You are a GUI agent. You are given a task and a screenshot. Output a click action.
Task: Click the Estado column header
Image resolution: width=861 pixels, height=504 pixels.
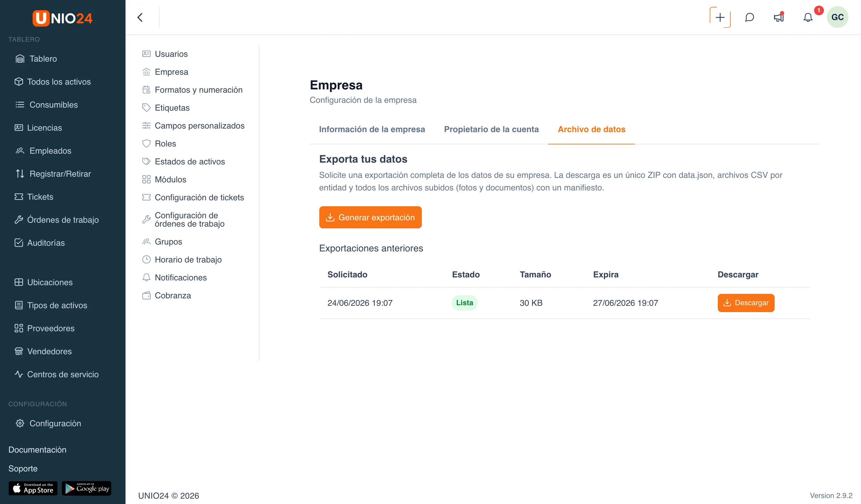(x=465, y=274)
